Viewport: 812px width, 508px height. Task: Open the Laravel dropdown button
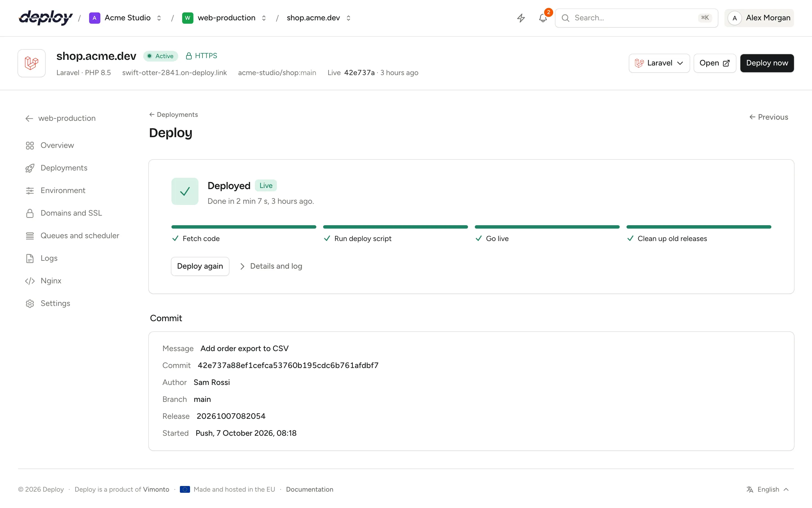659,63
